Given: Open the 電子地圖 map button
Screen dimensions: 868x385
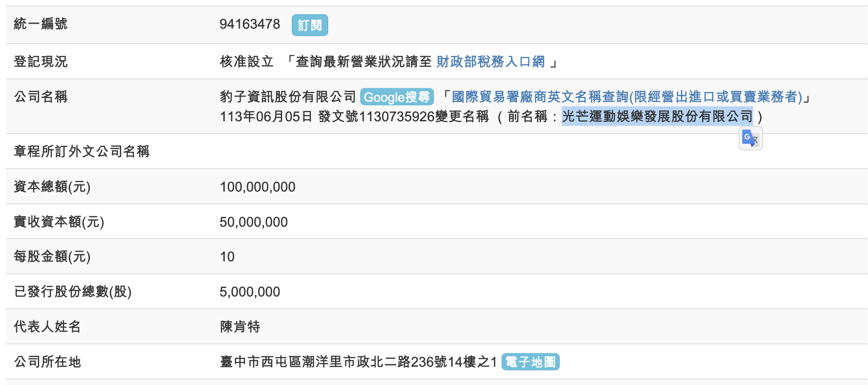Looking at the screenshot, I should click(530, 362).
